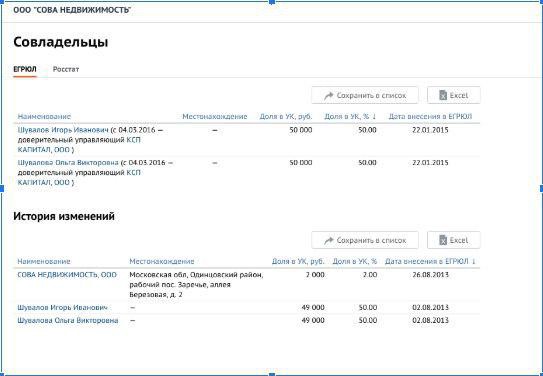Click the upper table's Дата внесения в ЕГРЮЛ header
This screenshot has height=376, width=543.
[x=430, y=117]
